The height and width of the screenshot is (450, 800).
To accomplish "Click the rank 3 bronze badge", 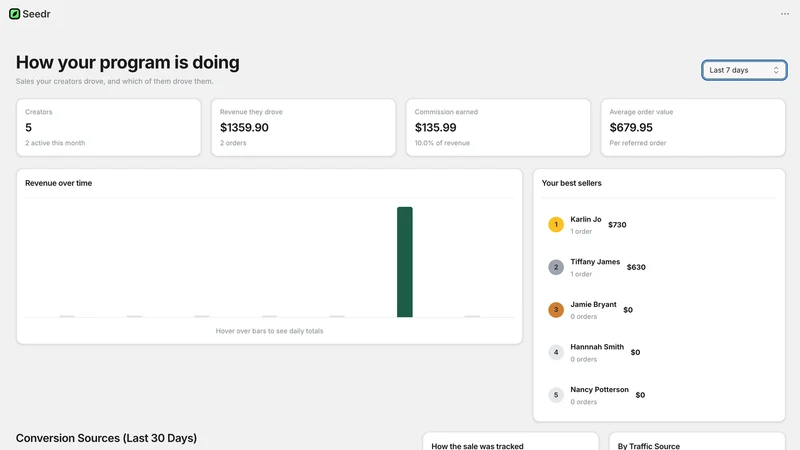I will tap(556, 310).
